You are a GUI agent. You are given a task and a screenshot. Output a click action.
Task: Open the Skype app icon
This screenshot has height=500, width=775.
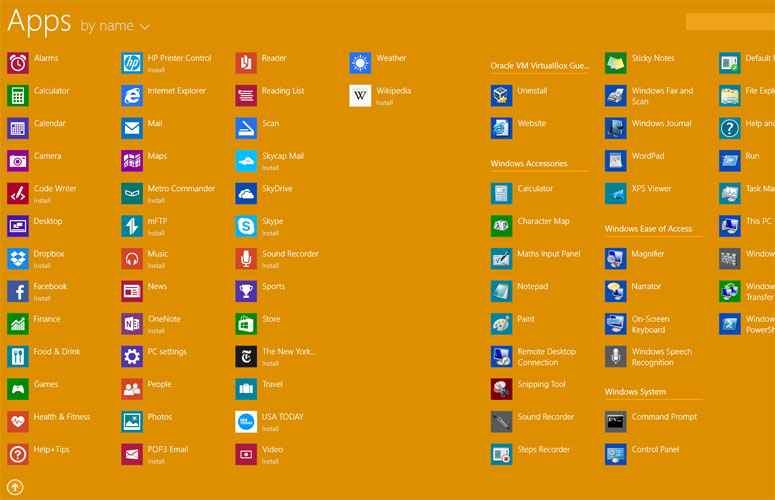(x=246, y=226)
